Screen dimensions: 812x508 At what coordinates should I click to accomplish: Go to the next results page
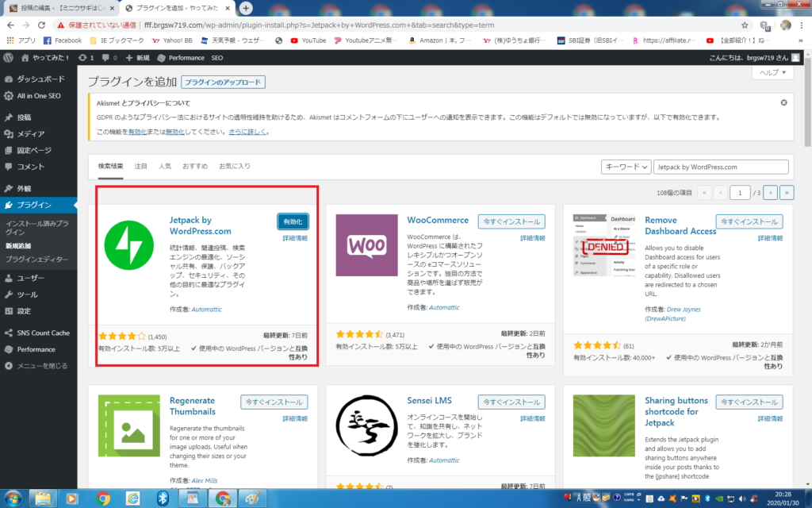tap(769, 192)
